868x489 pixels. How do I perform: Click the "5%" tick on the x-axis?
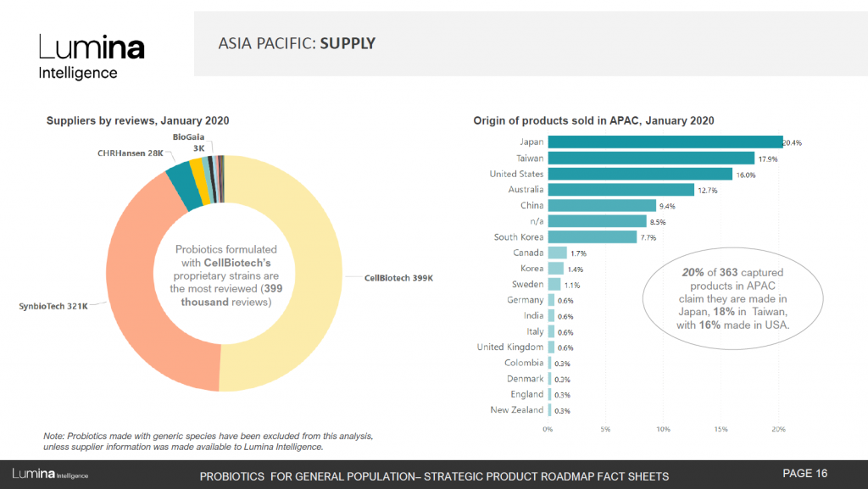pos(605,430)
